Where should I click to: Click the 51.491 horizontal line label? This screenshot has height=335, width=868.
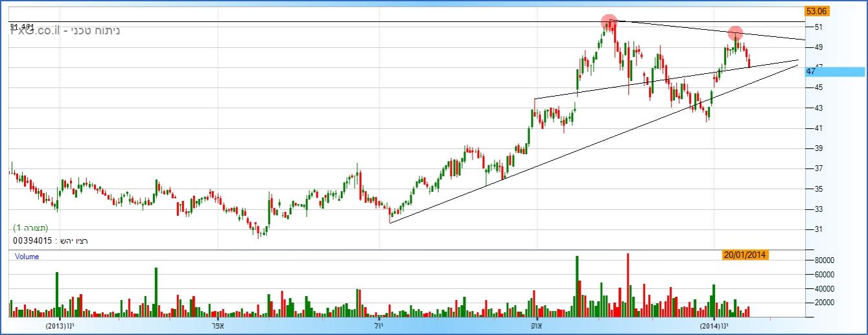pyautogui.click(x=22, y=26)
